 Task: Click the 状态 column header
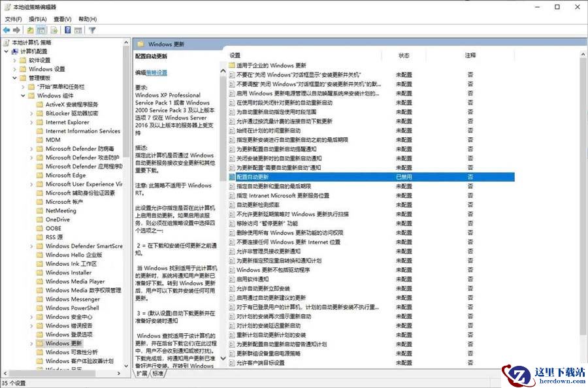click(x=404, y=56)
